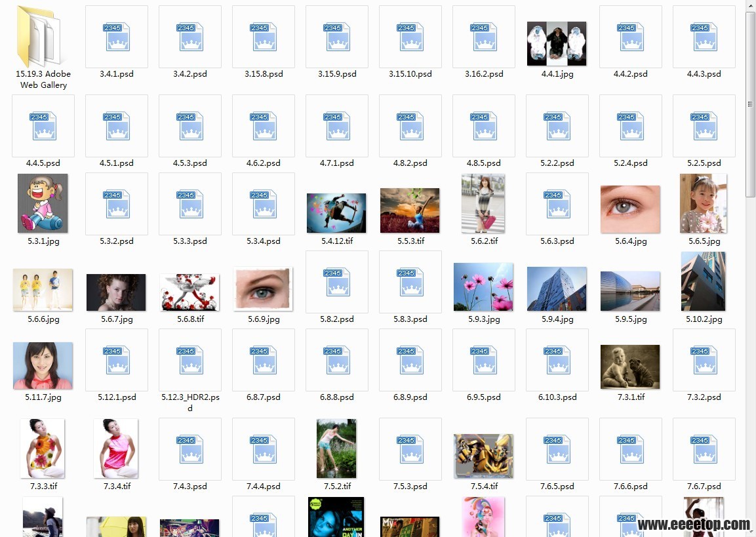Select the 5.3.2.psd file icon

pyautogui.click(x=117, y=204)
